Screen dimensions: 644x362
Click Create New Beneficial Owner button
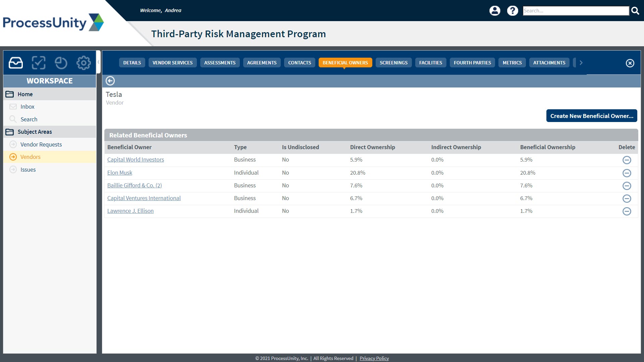tap(591, 116)
